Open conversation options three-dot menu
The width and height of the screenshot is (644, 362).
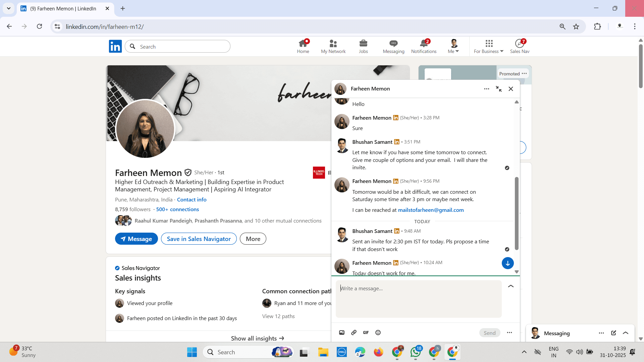click(487, 89)
